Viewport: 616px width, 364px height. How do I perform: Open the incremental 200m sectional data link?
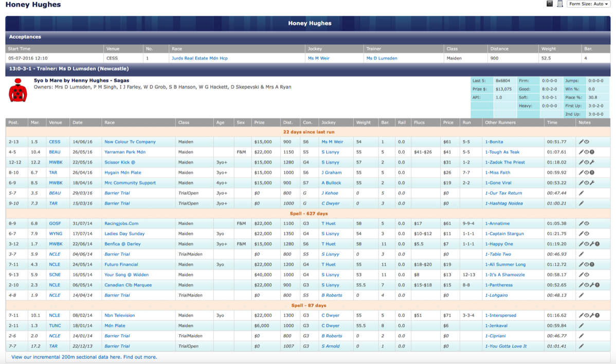tap(84, 357)
